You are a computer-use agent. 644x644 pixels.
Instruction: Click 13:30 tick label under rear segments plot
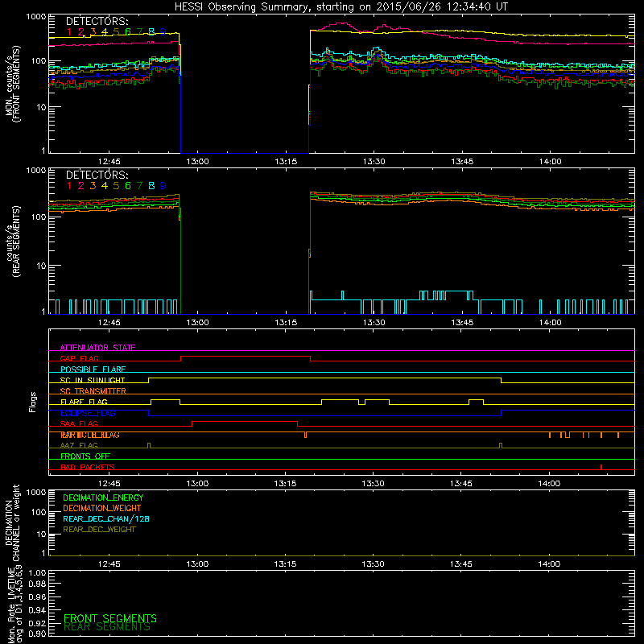tap(374, 323)
